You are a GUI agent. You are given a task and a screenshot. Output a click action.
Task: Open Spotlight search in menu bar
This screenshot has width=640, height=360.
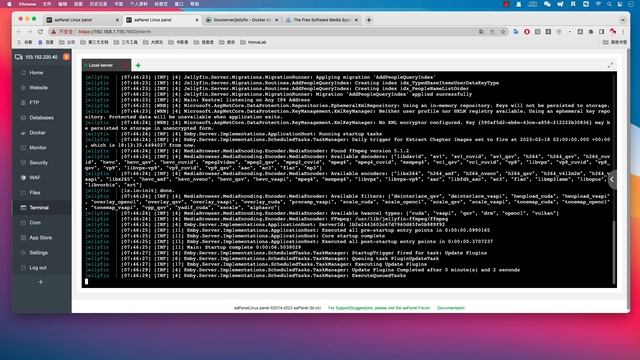(x=609, y=4)
